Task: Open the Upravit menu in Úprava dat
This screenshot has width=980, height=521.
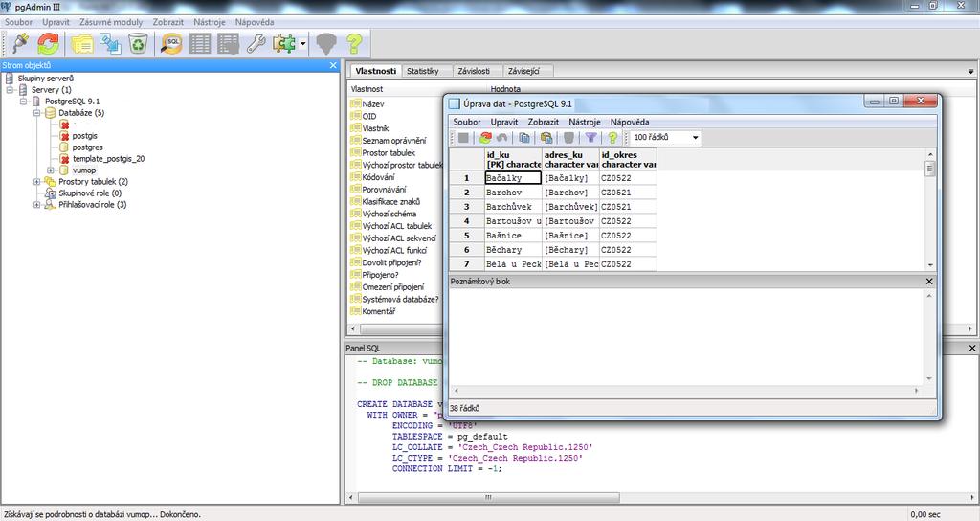Action: pos(503,122)
